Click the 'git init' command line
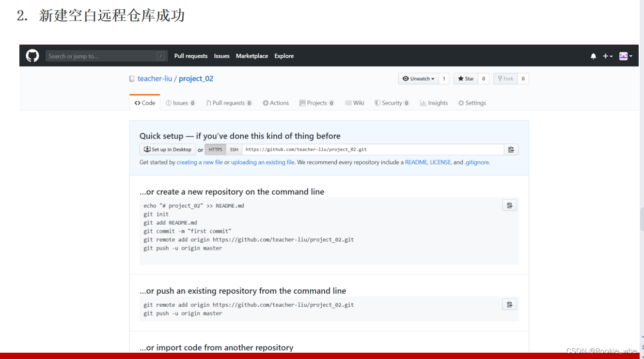This screenshot has width=644, height=359. click(x=156, y=214)
